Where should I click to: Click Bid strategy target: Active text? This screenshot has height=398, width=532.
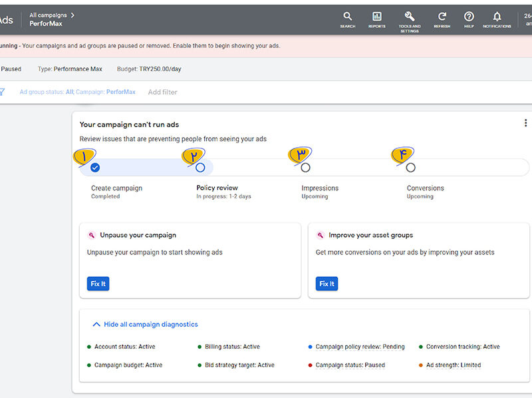click(239, 365)
